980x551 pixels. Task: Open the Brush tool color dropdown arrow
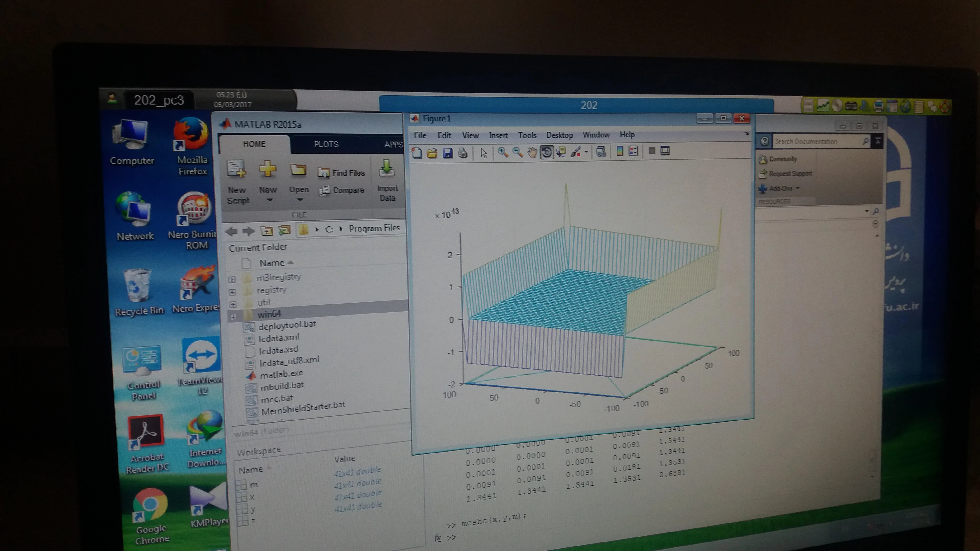[586, 152]
